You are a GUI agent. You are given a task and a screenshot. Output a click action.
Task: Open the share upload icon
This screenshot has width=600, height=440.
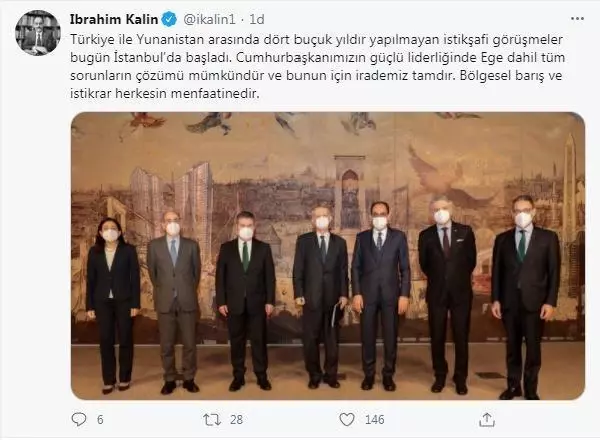coord(487,419)
